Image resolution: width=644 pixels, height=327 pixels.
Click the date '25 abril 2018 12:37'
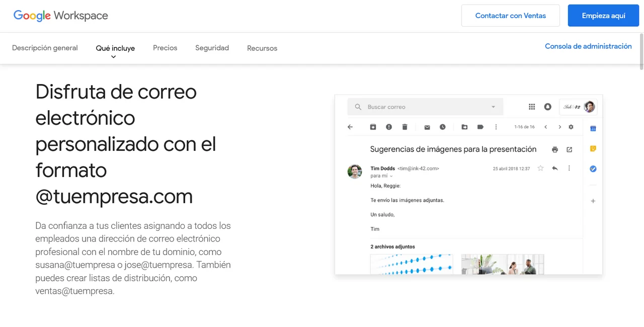[x=511, y=169]
